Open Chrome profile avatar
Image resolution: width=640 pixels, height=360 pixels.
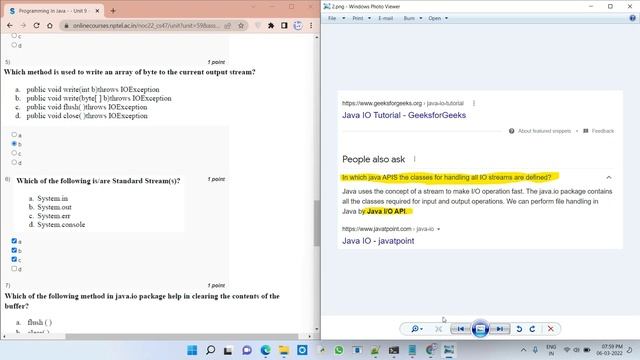[x=298, y=25]
